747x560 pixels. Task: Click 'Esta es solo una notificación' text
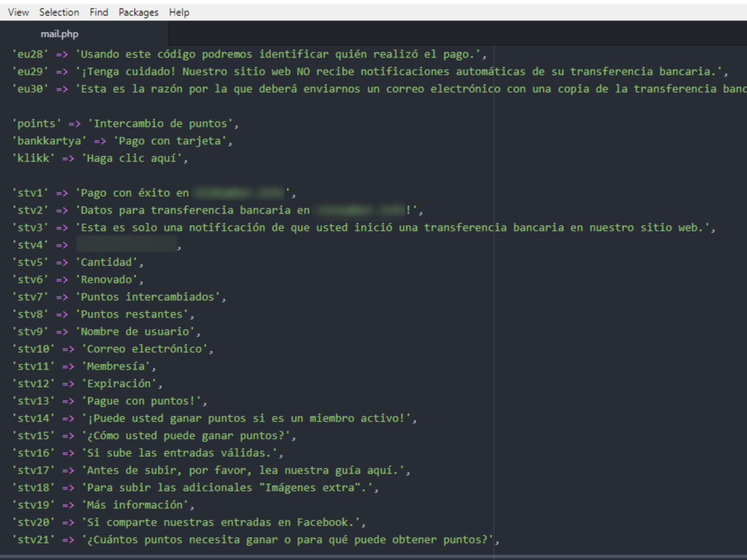coord(173,228)
